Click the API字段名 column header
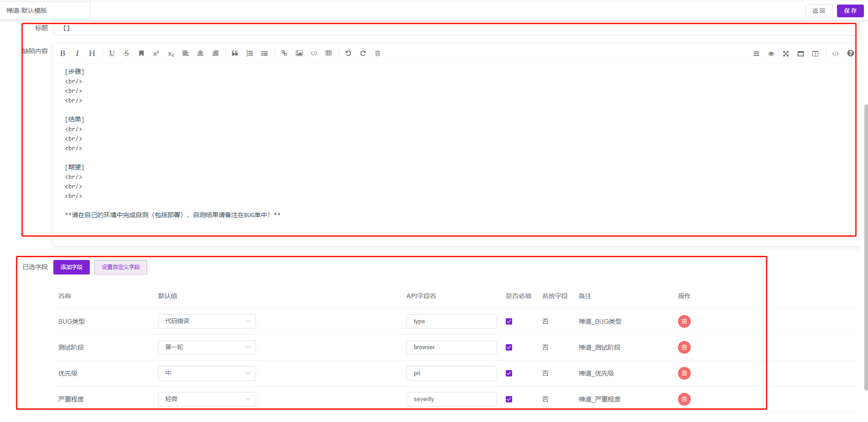 point(421,296)
